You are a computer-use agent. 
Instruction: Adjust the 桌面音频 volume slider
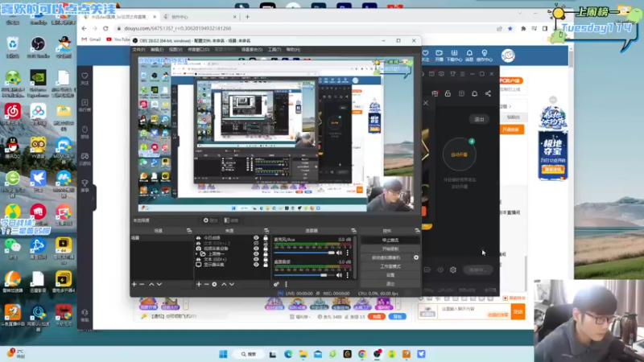304,275
